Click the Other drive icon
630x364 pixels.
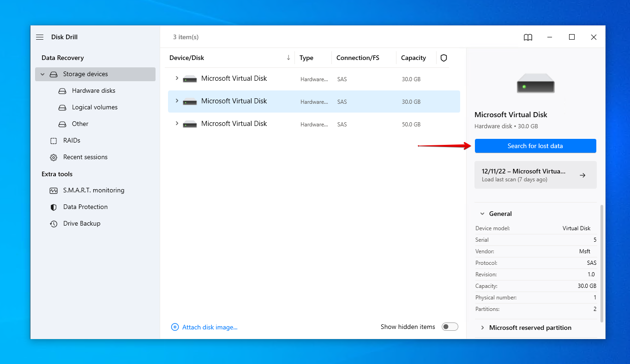[62, 124]
